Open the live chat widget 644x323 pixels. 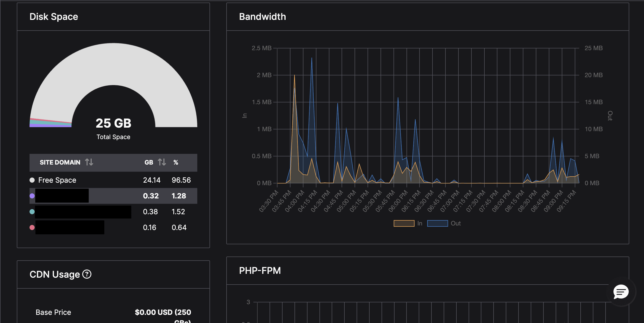coord(621,291)
